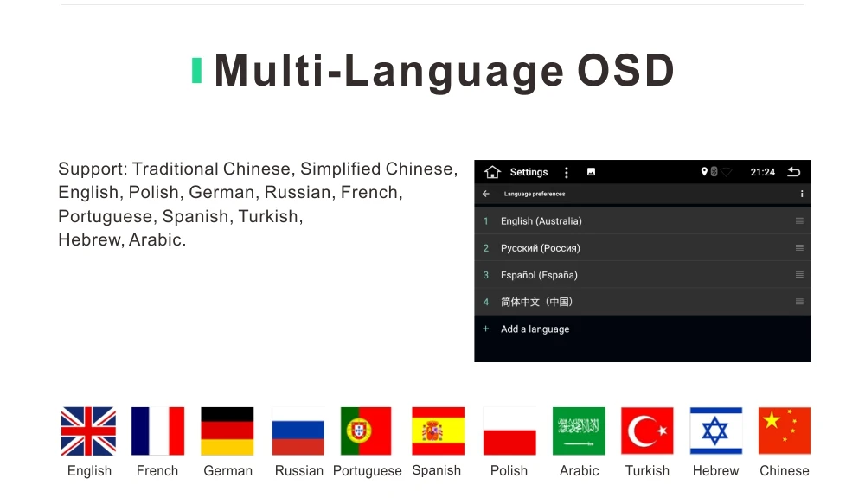Grab the reorder handle for Español (España)

point(799,275)
